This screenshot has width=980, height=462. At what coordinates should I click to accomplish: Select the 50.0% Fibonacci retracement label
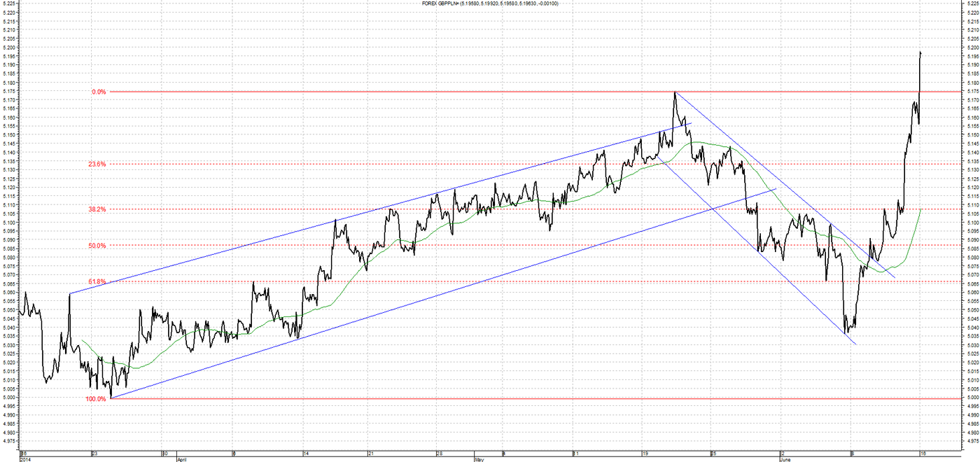coord(97,246)
